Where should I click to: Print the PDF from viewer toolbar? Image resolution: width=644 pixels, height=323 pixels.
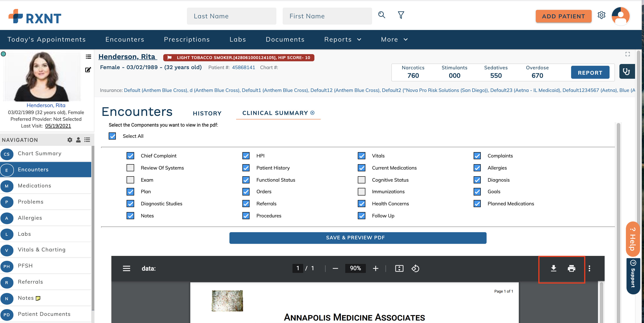(x=571, y=268)
